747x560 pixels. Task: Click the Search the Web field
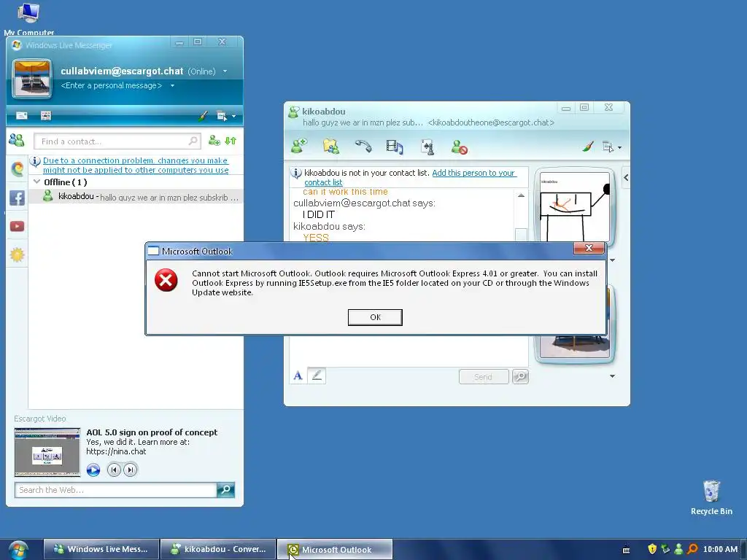point(116,490)
